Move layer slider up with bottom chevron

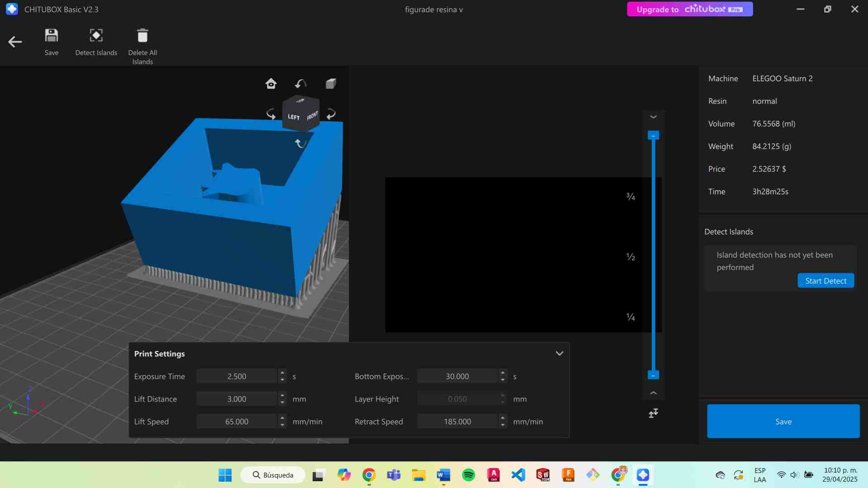(653, 393)
